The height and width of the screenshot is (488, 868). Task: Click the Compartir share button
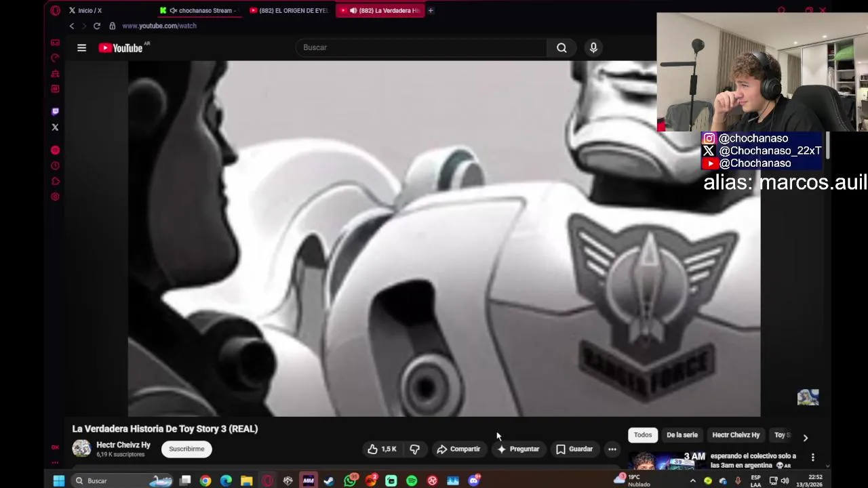point(458,449)
